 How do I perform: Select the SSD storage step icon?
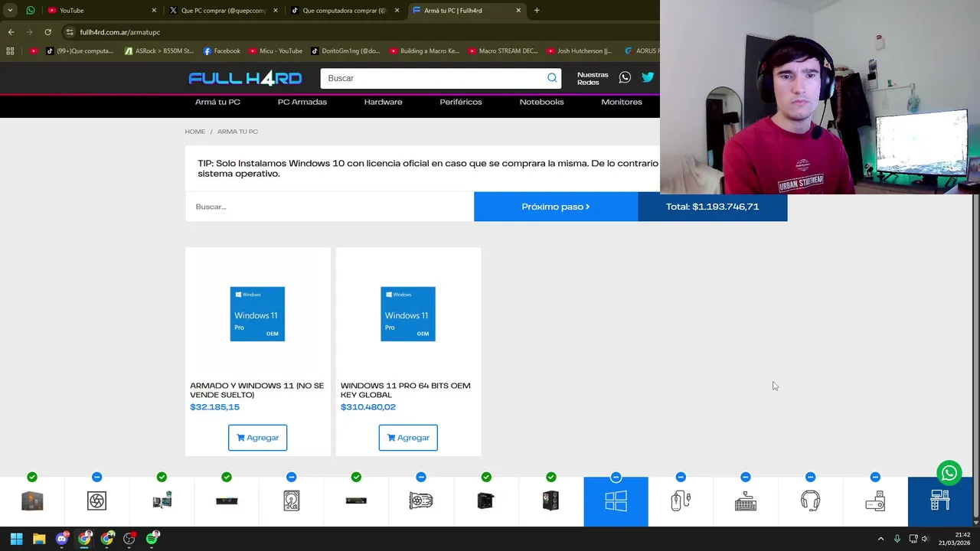click(356, 501)
